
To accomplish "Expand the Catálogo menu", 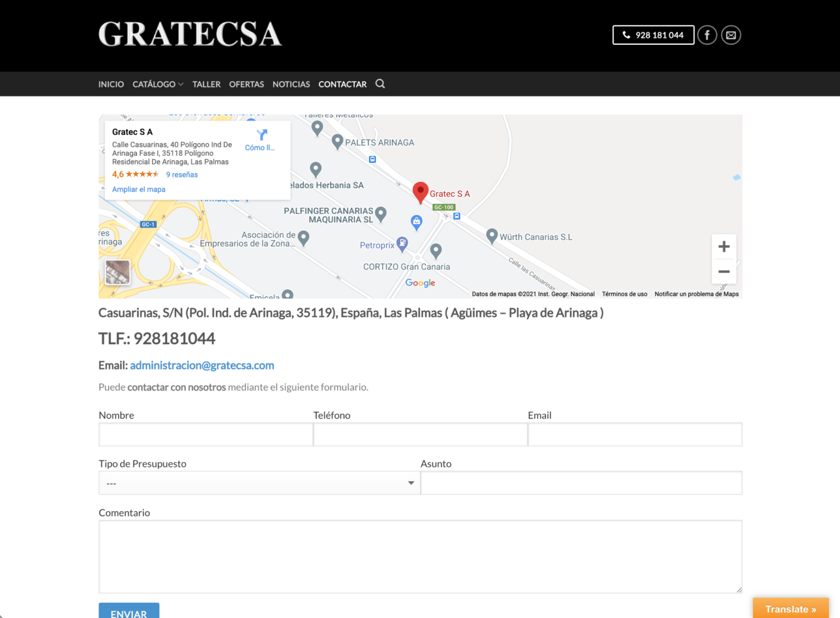I will pyautogui.click(x=157, y=84).
